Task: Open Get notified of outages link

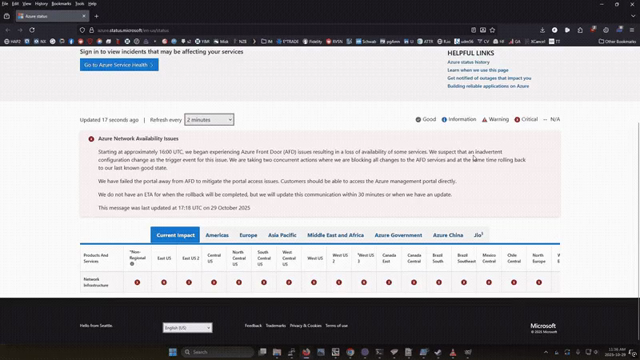Action: coord(489,78)
